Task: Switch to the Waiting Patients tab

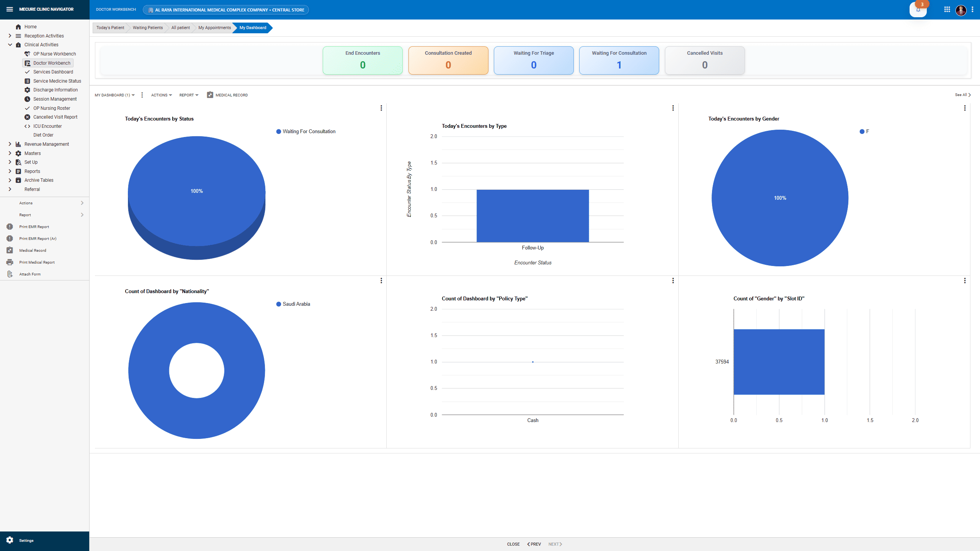Action: pos(147,28)
